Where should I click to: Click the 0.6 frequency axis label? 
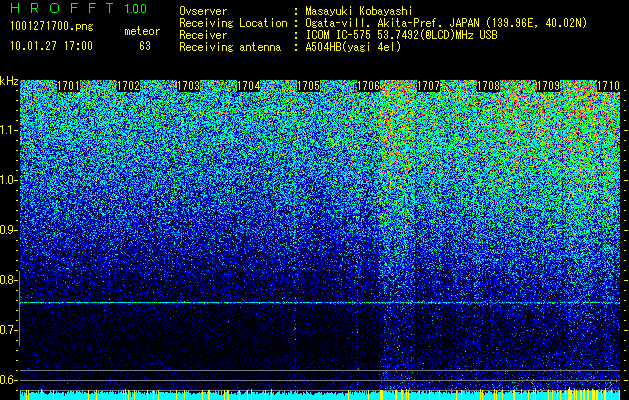click(x=8, y=380)
